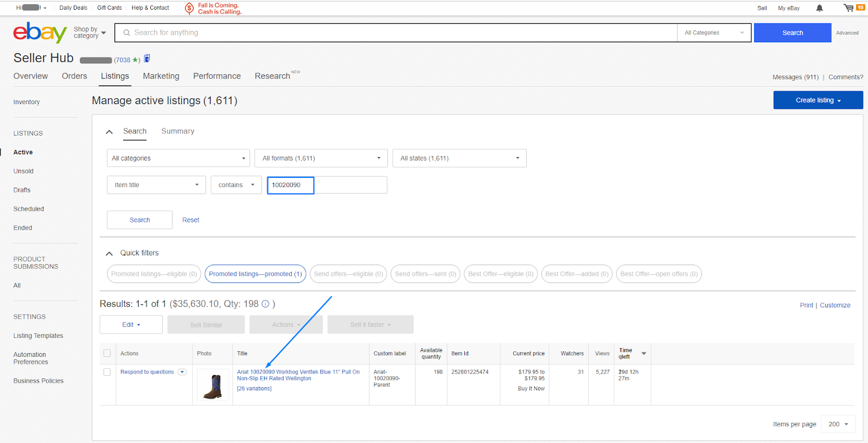Open the Items per page dropdown
Screen dimensions: 868x443
[838, 424]
